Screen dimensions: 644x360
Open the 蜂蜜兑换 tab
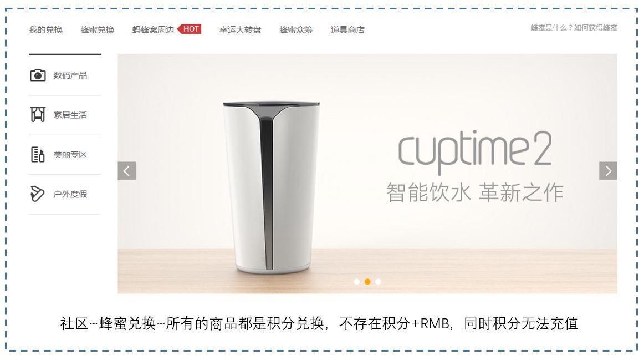(98, 29)
